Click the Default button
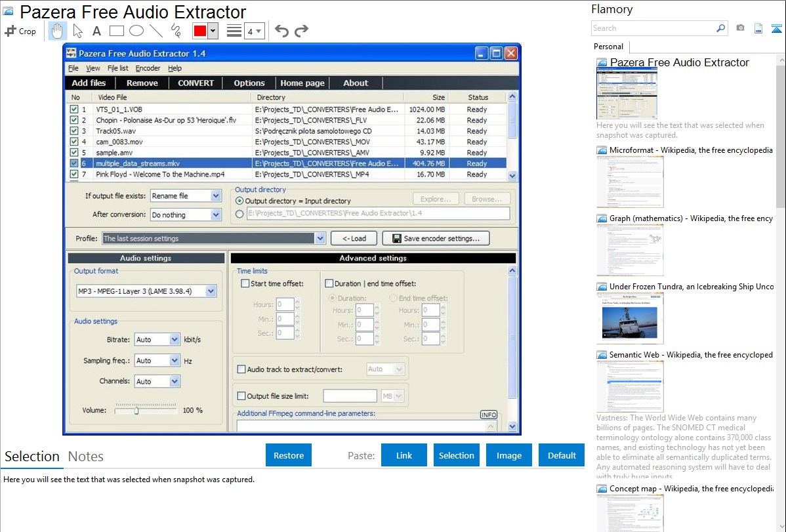786x532 pixels. [x=562, y=455]
